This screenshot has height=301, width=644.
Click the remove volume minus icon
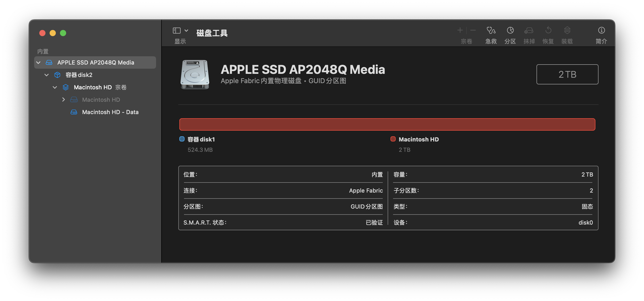coord(473,30)
